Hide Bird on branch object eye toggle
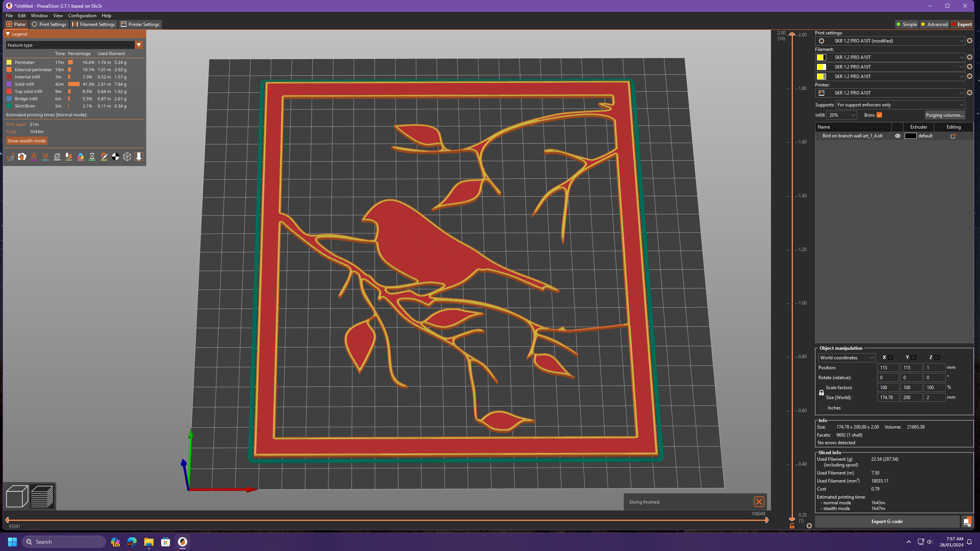980x551 pixels. (x=898, y=136)
